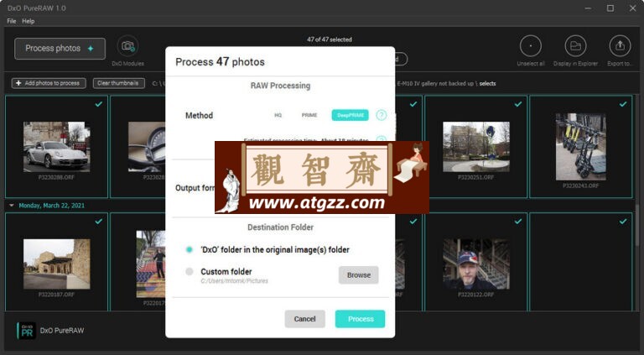Open the DxO Modules camera icon
The height and width of the screenshot is (355, 644).
pyautogui.click(x=127, y=46)
